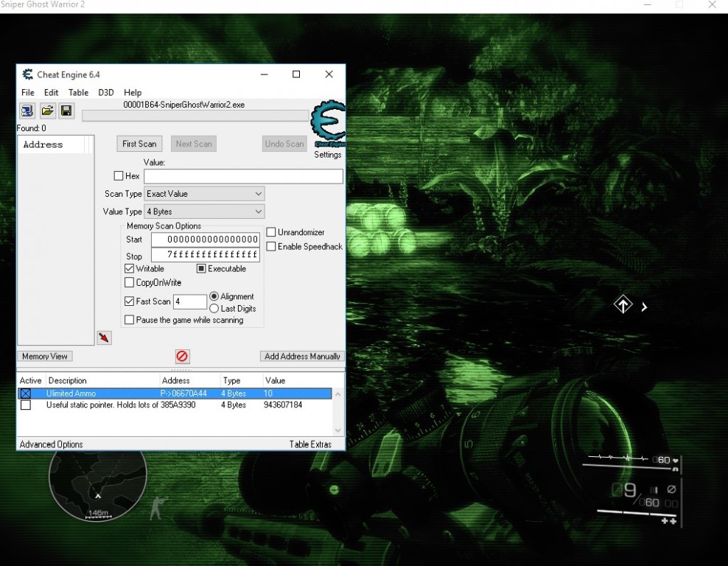Enable Pause the game while scanning
Screen dimensions: 728x566
tap(130, 320)
